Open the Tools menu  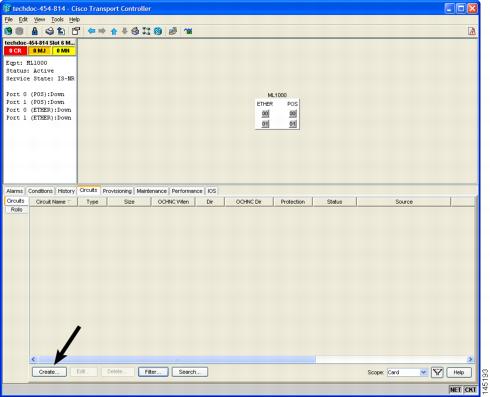57,20
